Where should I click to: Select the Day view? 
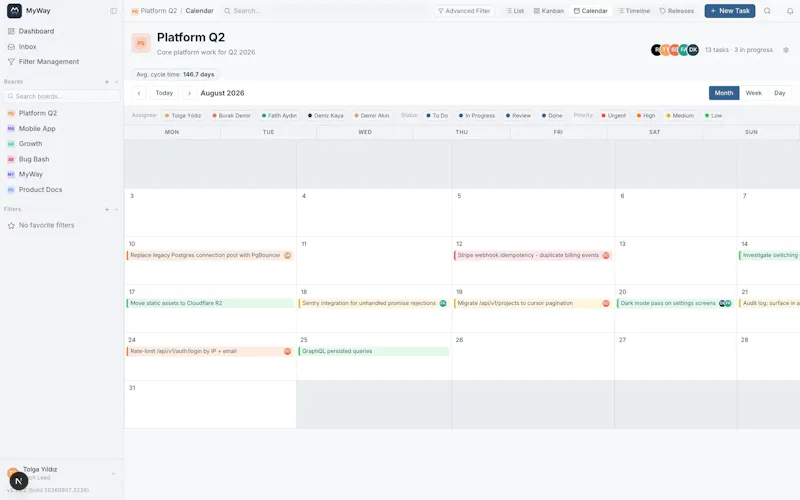(780, 93)
